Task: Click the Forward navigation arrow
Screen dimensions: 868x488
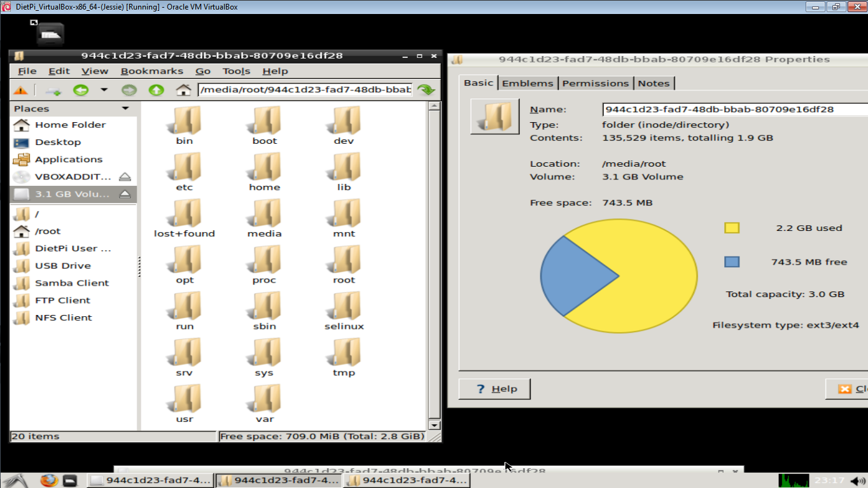Action: [x=129, y=90]
